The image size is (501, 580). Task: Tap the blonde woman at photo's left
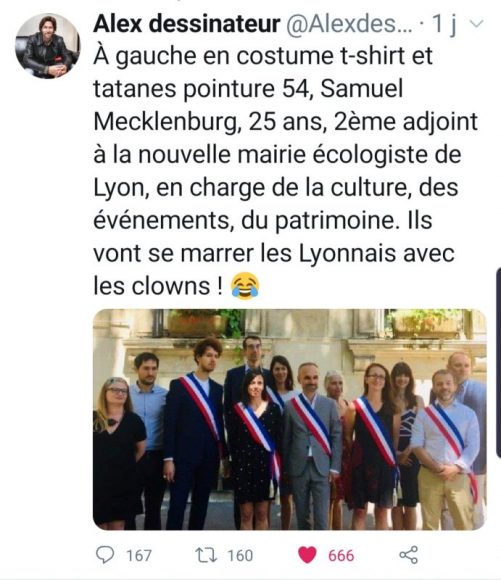click(117, 453)
